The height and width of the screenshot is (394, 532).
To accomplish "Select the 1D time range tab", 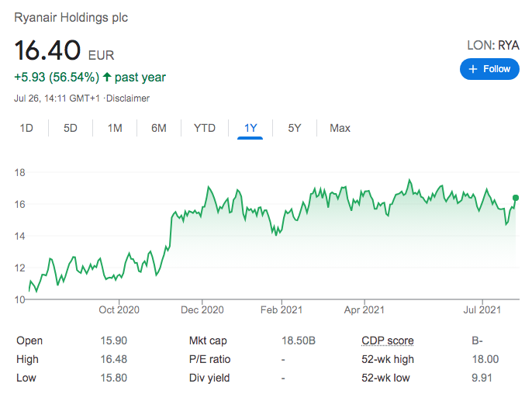I will point(26,128).
